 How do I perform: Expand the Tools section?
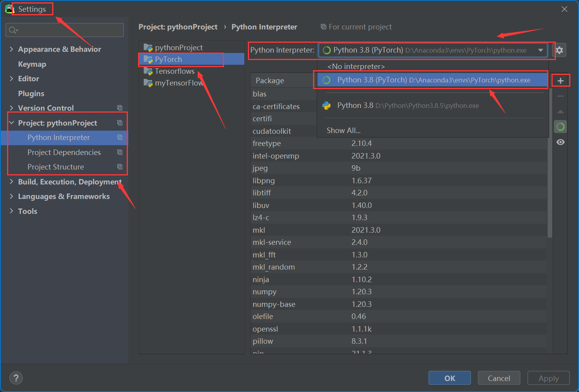[11, 211]
